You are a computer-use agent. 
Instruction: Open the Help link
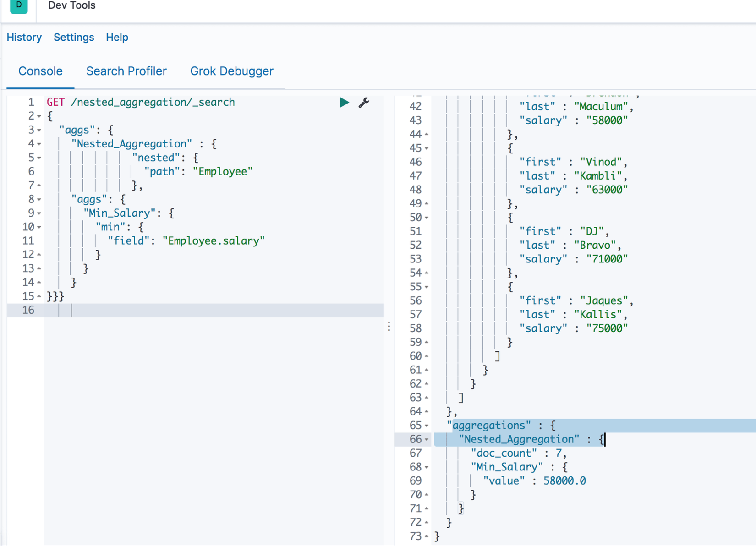pyautogui.click(x=117, y=37)
